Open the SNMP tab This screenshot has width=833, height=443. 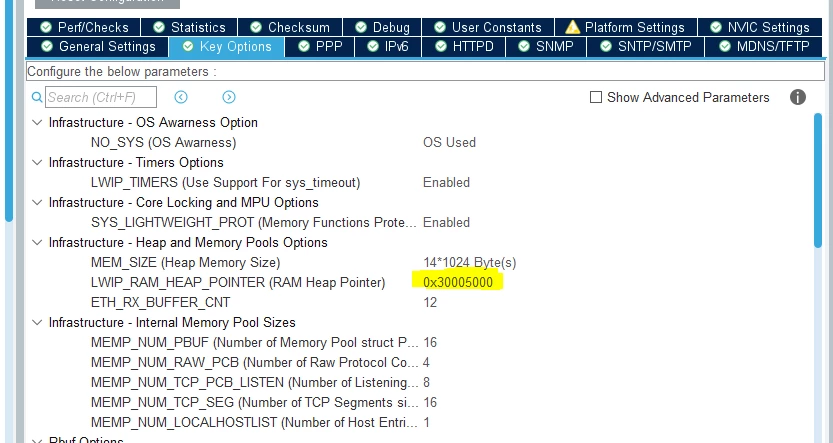[x=546, y=47]
